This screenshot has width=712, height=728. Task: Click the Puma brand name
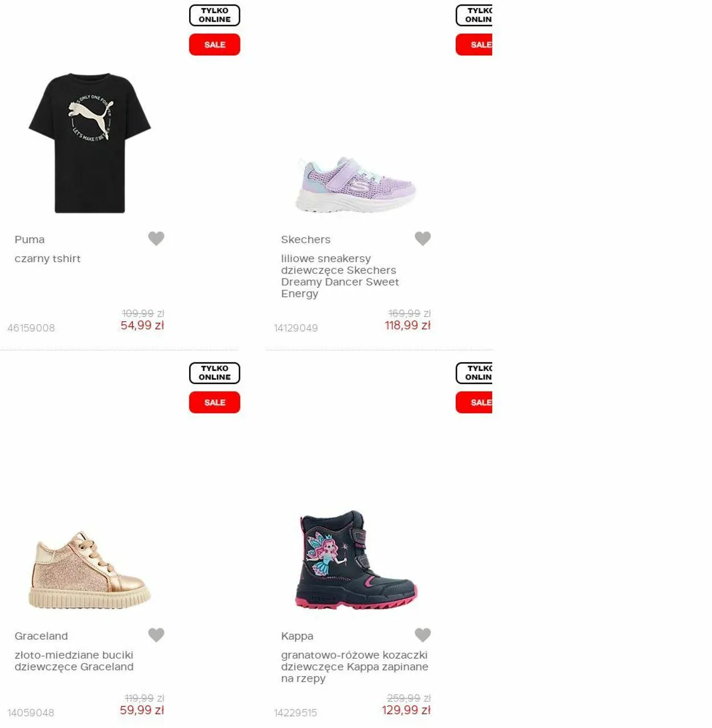click(30, 240)
